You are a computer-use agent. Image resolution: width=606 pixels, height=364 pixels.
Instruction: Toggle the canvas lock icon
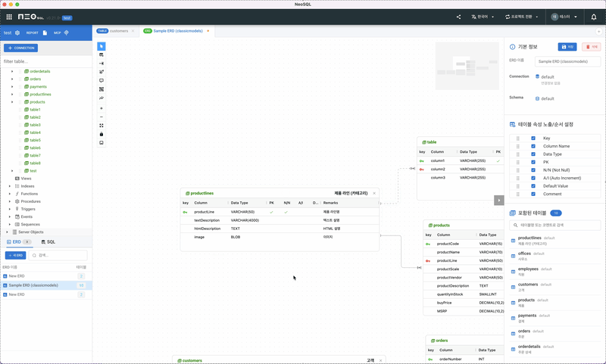[102, 134]
